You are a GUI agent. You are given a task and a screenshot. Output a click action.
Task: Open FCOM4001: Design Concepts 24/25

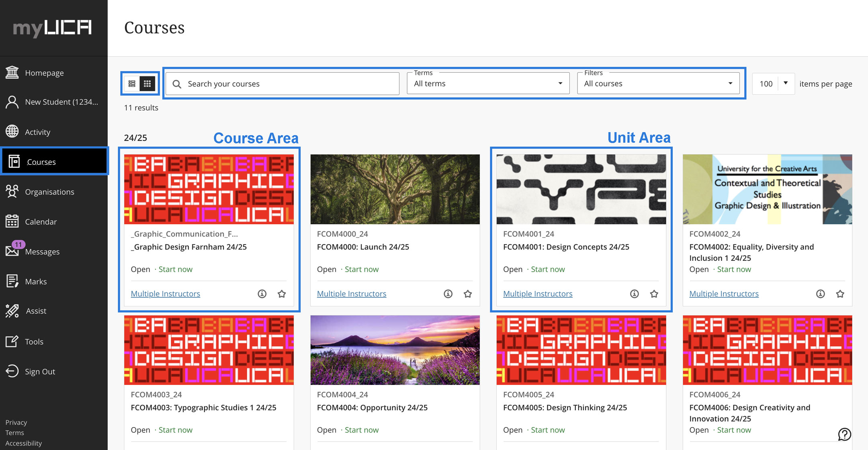tap(566, 247)
